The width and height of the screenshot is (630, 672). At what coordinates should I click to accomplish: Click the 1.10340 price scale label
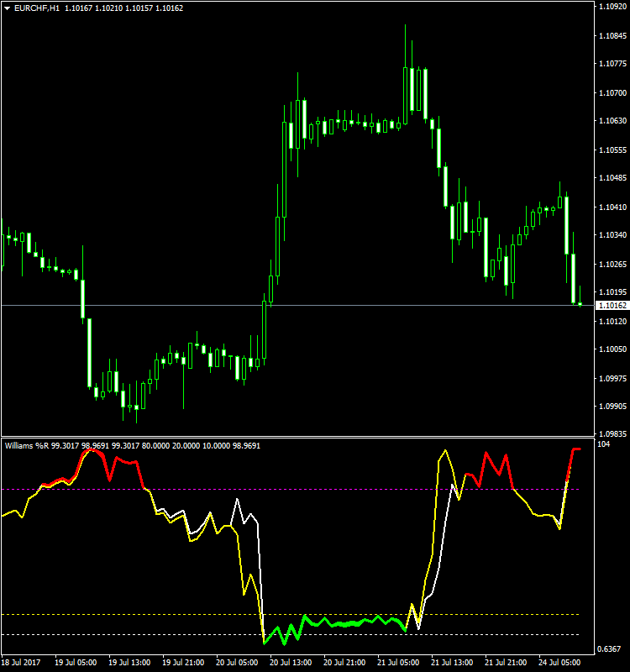pyautogui.click(x=612, y=235)
